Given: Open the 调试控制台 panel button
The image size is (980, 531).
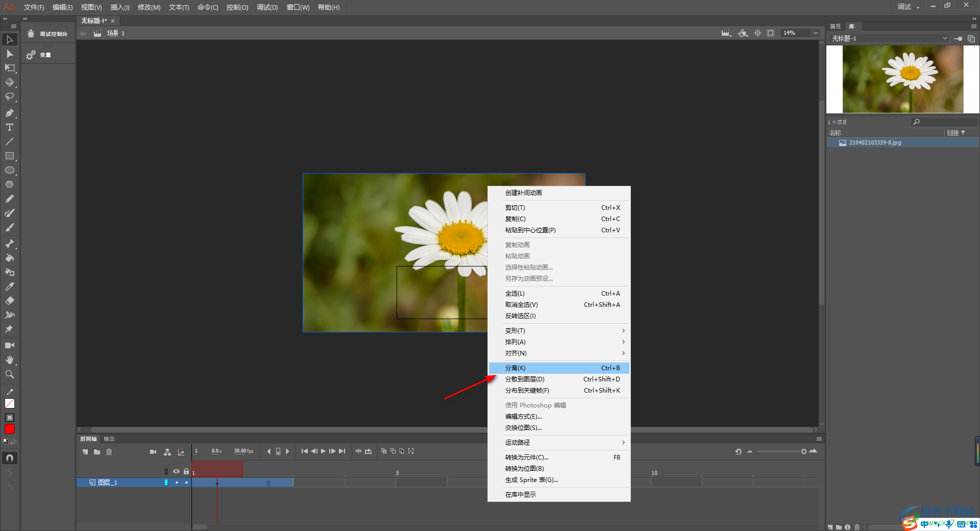Looking at the screenshot, I should click(x=48, y=34).
